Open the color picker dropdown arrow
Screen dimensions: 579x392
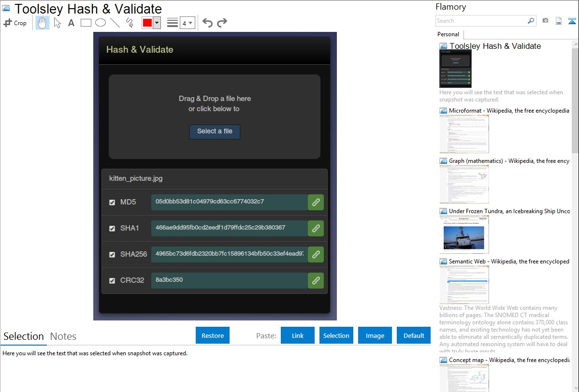[x=157, y=23]
